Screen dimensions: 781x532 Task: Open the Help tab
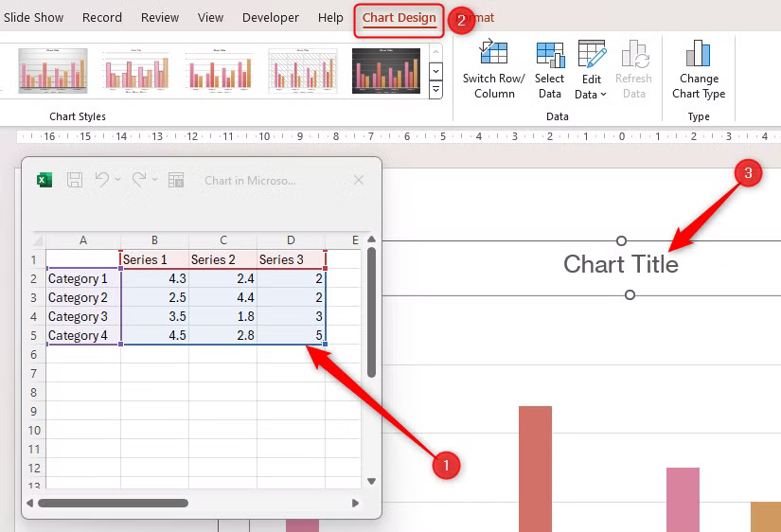(330, 17)
